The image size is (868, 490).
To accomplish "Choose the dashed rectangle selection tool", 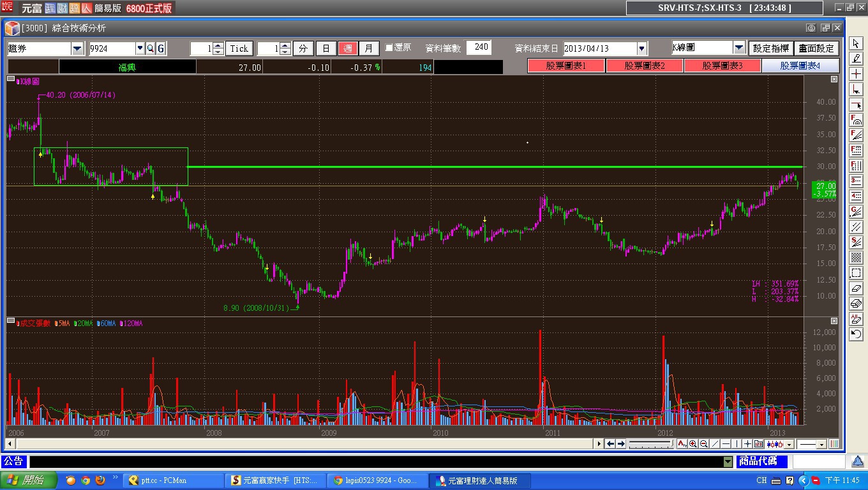I will click(x=856, y=273).
